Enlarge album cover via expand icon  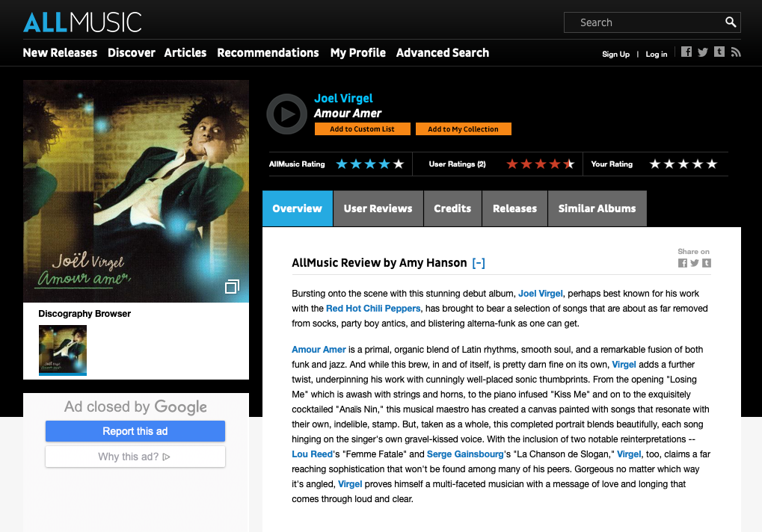(232, 286)
